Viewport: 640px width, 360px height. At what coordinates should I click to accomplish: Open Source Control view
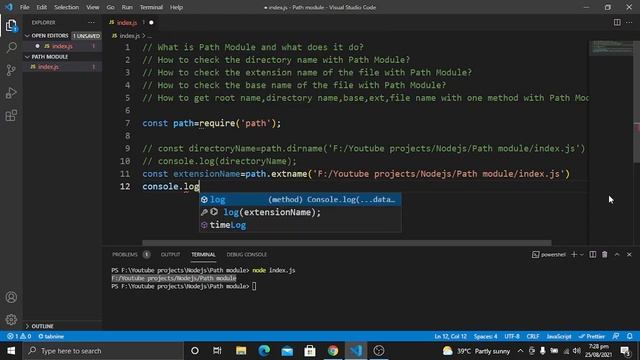point(11,70)
